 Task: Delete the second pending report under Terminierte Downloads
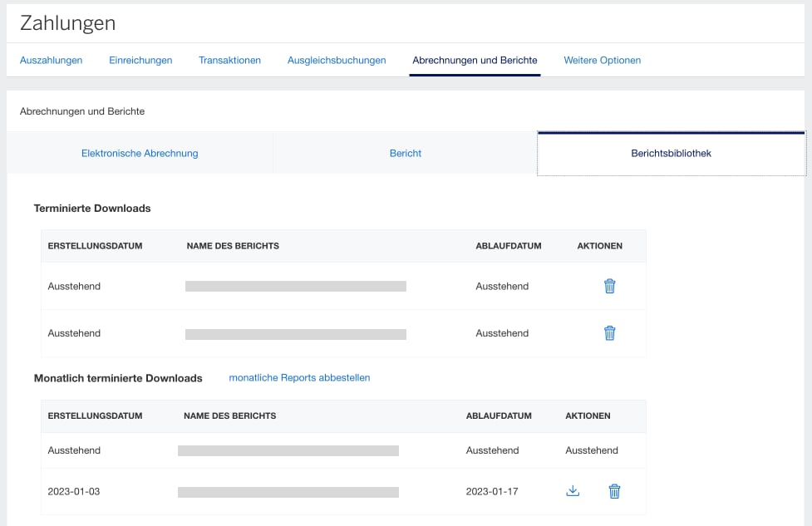[609, 333]
